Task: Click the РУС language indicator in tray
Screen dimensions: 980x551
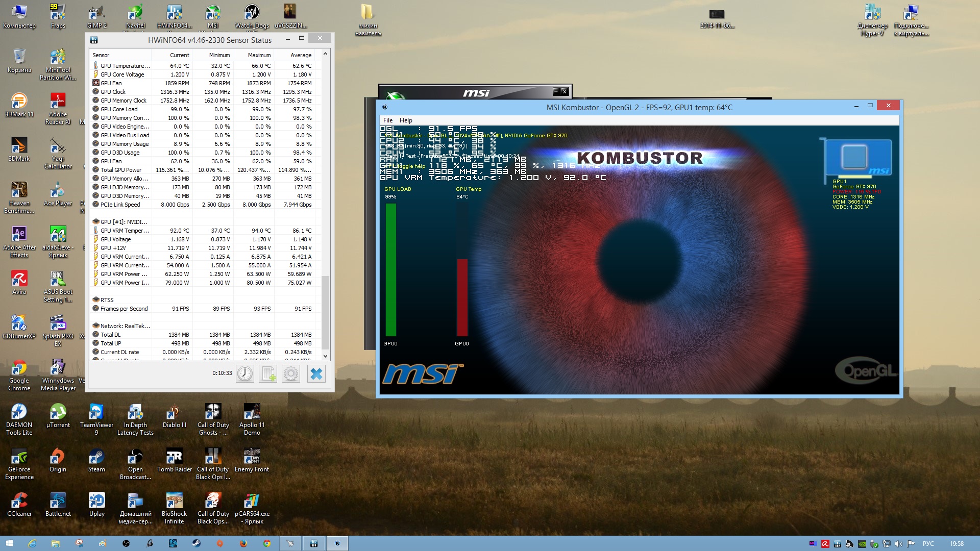Action: (928, 544)
